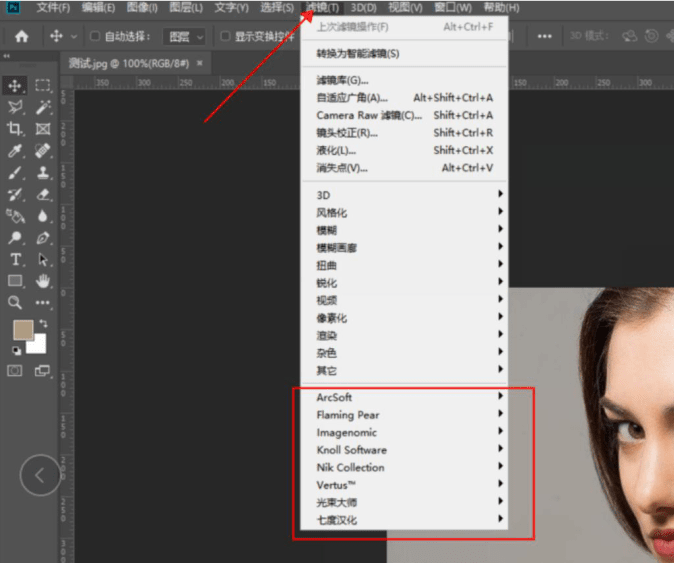Reset default foreground and background colors

pos(16,351)
